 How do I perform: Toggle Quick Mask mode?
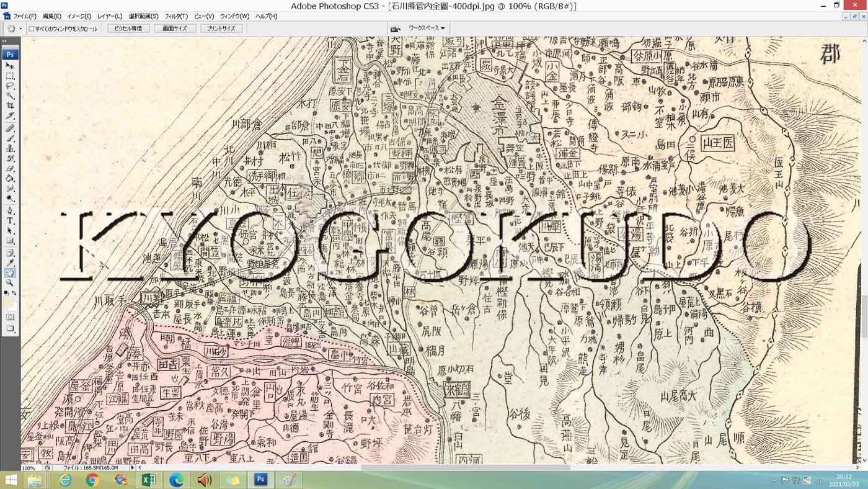10,317
